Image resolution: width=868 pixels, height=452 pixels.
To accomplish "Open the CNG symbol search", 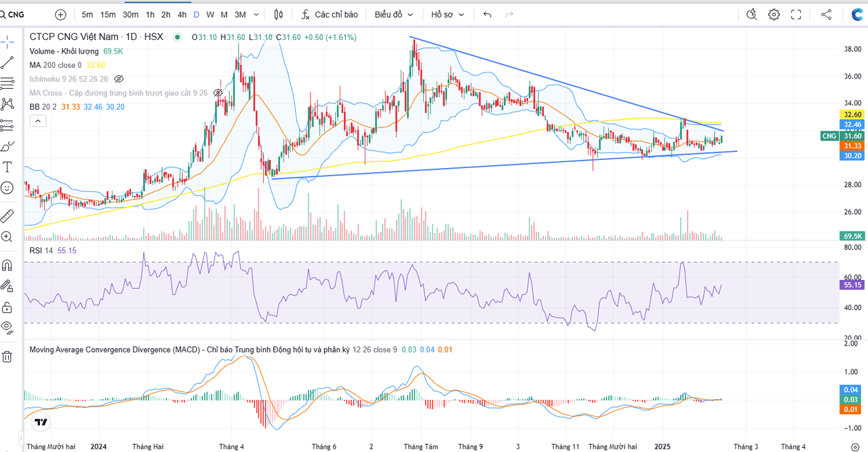I will click(12, 14).
